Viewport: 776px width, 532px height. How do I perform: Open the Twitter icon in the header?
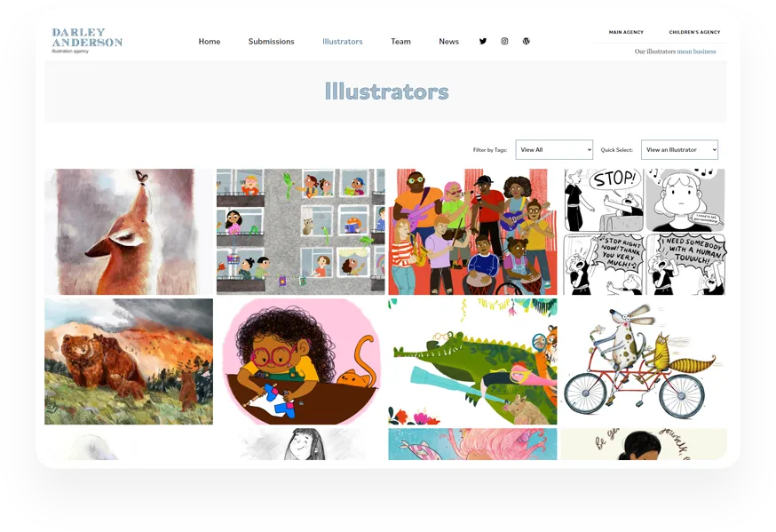point(482,41)
